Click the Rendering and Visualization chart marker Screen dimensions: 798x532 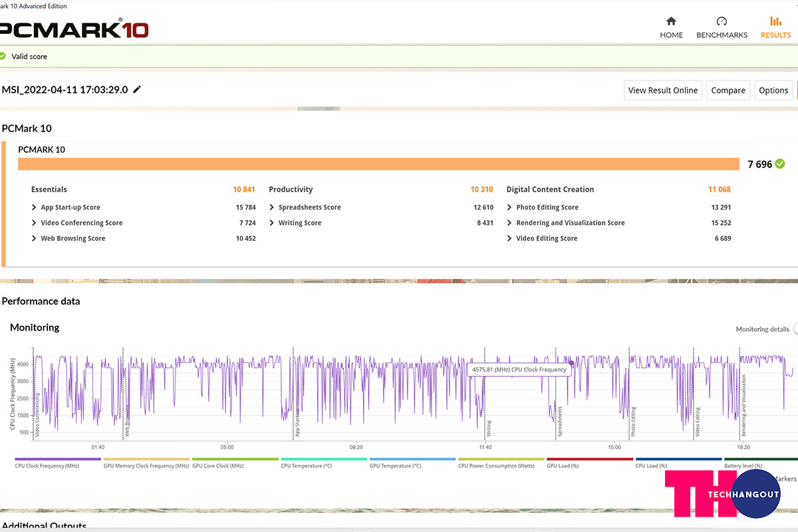(x=744, y=406)
